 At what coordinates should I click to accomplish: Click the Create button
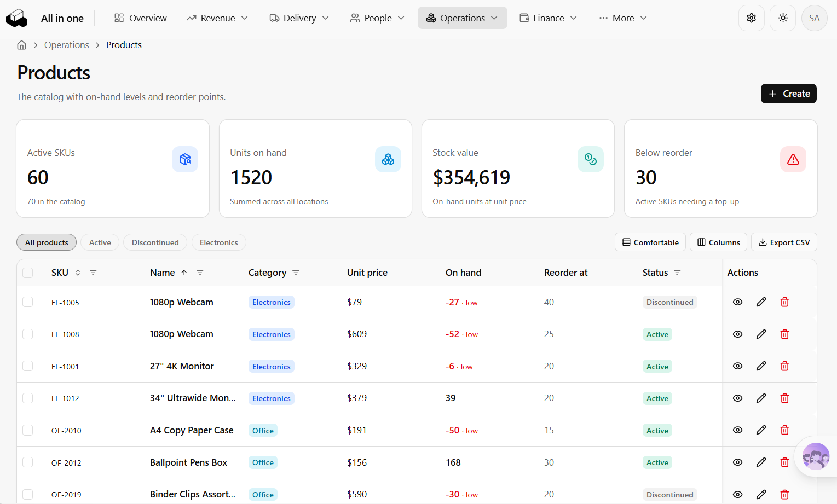coord(789,94)
